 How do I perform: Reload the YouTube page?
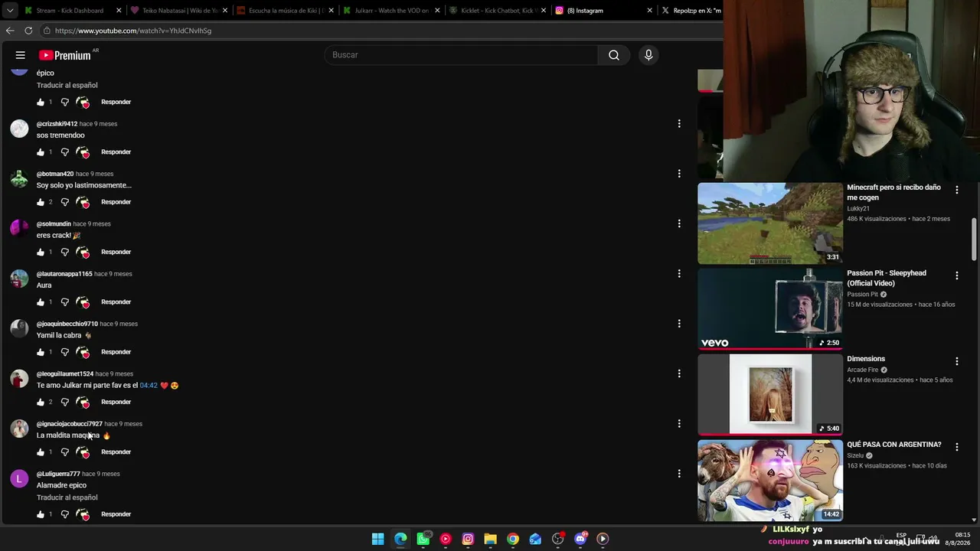click(x=28, y=31)
